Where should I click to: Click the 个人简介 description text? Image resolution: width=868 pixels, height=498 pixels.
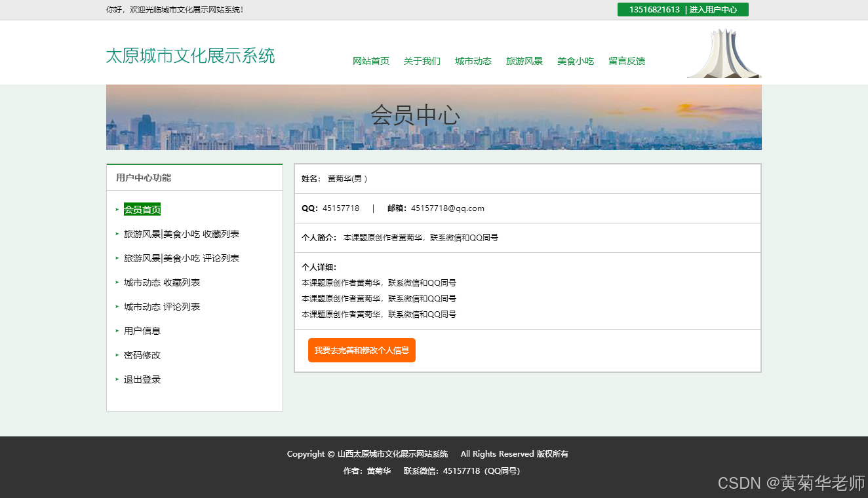pos(421,238)
